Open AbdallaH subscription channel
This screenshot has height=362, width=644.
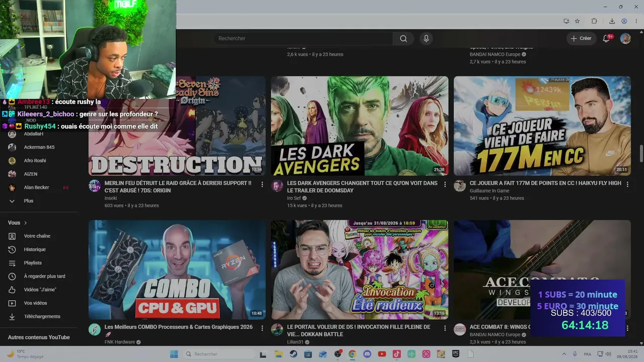(34, 134)
